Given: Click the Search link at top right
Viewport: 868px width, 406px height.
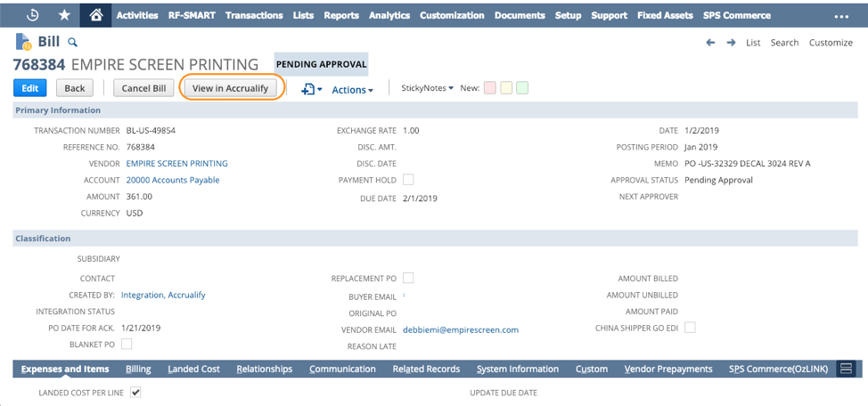Looking at the screenshot, I should 784,43.
